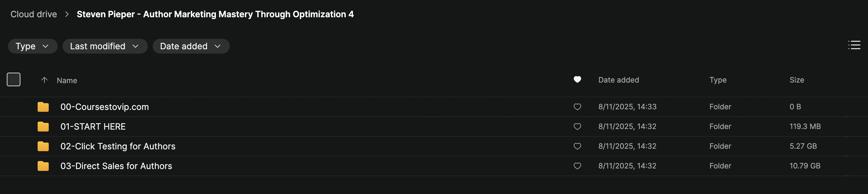Click heart icon for 02-Click Testing folder
The width and height of the screenshot is (868, 194).
tap(577, 146)
